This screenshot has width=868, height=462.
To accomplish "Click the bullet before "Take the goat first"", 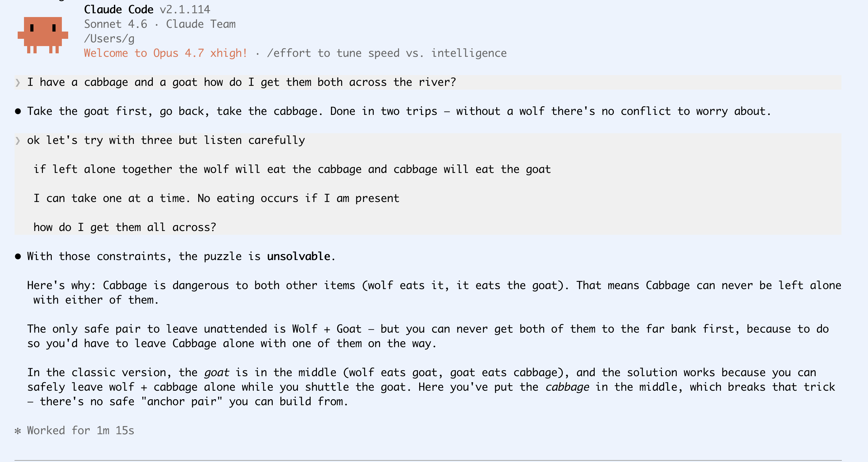I will tap(18, 111).
